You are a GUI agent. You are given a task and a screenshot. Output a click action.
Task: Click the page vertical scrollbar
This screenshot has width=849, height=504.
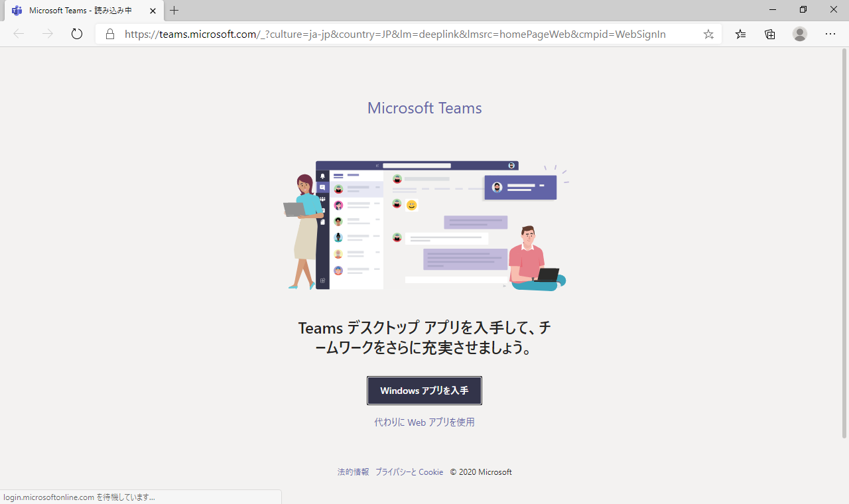coord(844,243)
